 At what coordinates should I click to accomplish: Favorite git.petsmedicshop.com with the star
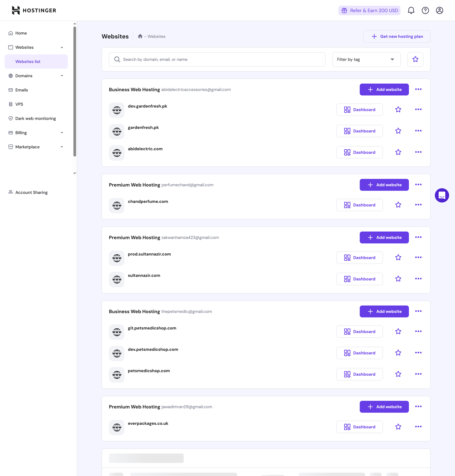point(398,331)
